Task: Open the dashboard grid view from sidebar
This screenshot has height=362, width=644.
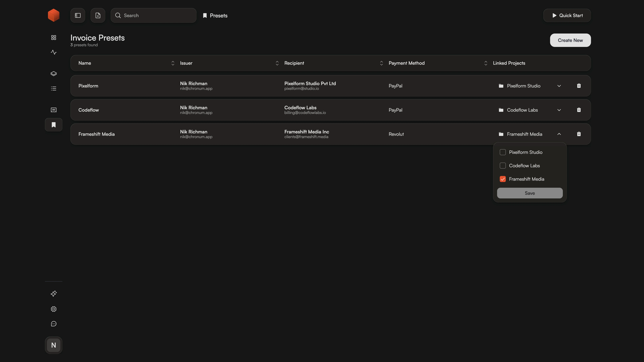Action: [x=53, y=38]
